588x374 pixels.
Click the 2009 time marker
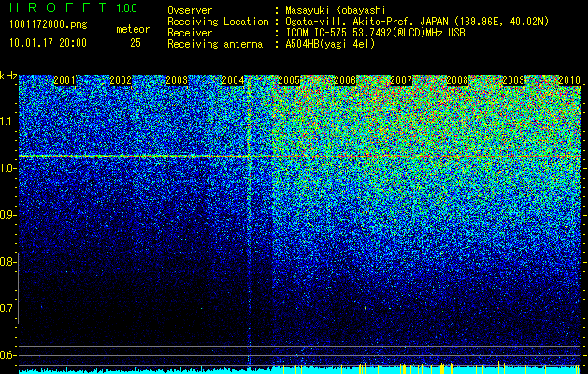[513, 80]
